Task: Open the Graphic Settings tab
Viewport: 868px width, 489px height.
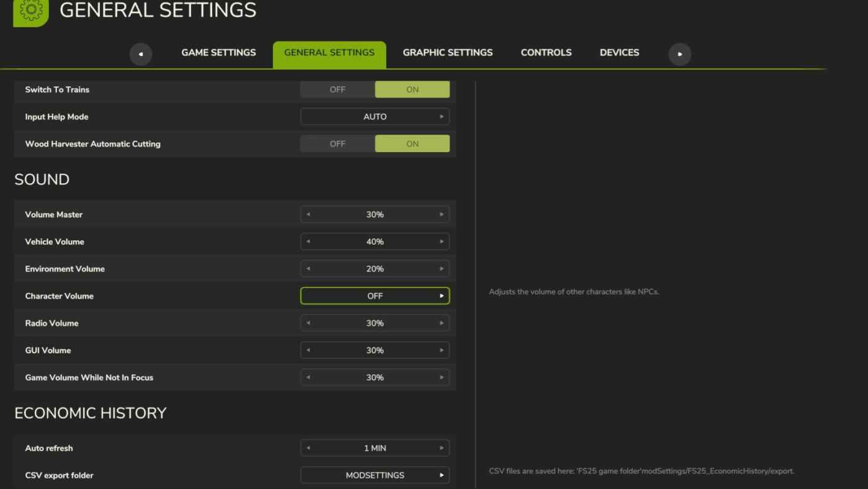Action: [448, 53]
